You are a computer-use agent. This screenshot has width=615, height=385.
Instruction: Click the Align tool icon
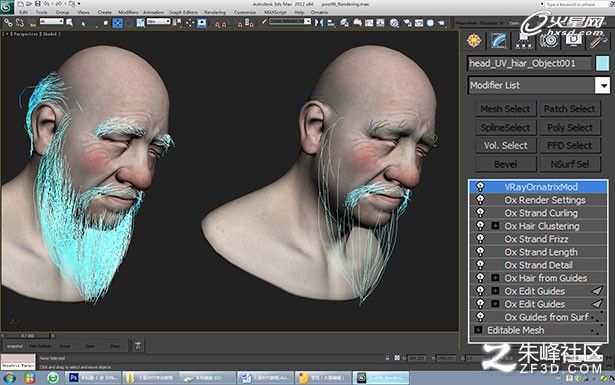(x=331, y=23)
